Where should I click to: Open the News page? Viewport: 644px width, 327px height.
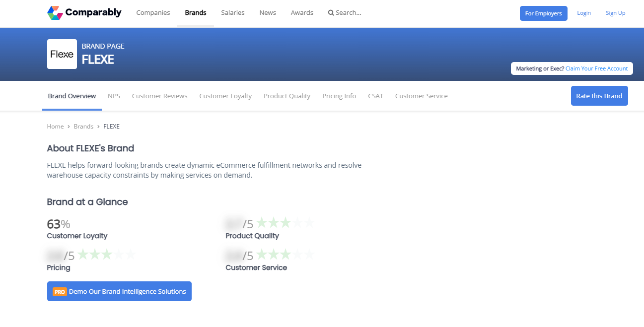click(268, 13)
